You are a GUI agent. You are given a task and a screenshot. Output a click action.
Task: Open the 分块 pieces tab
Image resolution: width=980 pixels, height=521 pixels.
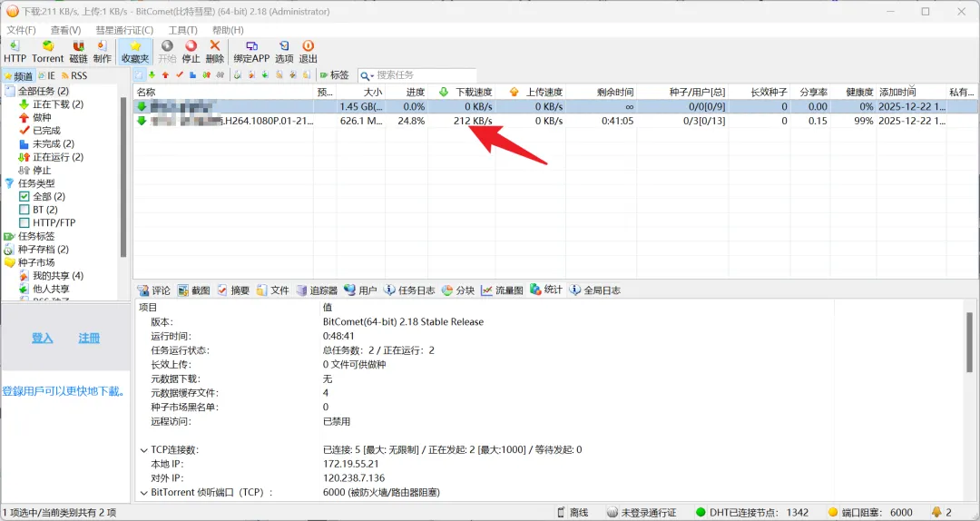458,290
